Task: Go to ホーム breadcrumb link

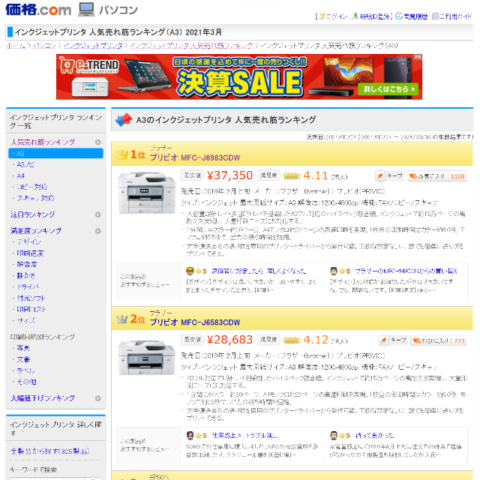Action: [x=16, y=46]
